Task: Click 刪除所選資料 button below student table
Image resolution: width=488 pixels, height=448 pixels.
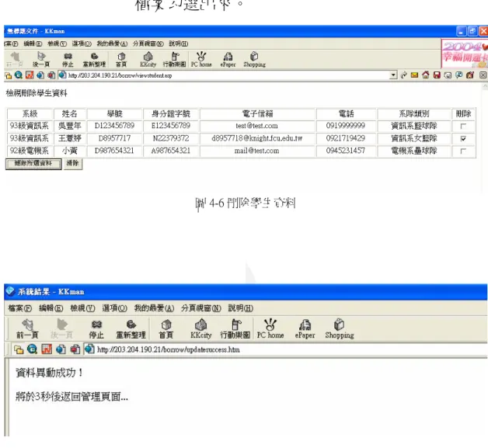Action: (x=33, y=164)
